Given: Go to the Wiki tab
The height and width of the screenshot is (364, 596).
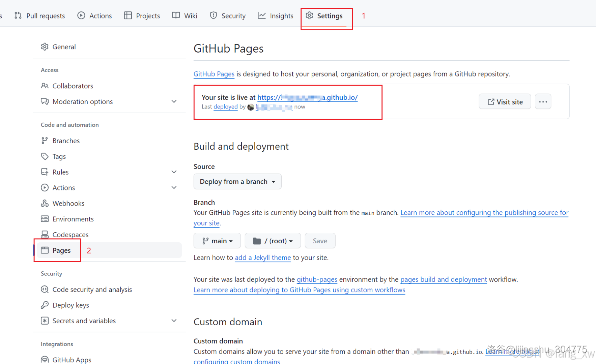Looking at the screenshot, I should point(185,16).
